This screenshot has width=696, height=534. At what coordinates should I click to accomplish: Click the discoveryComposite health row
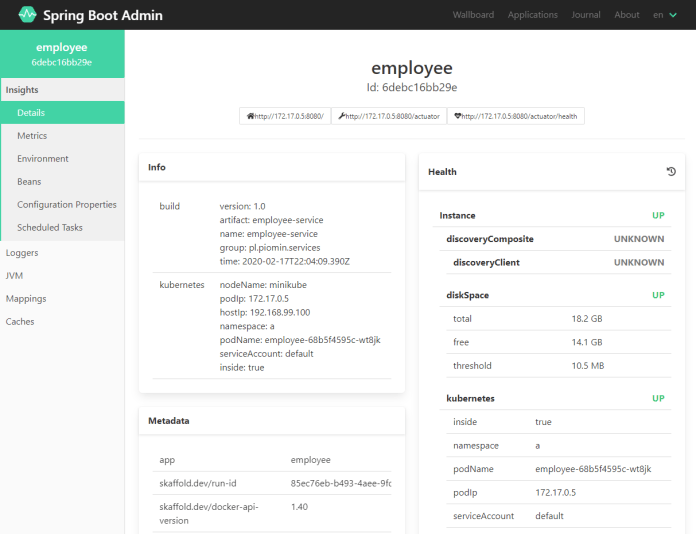(x=555, y=239)
